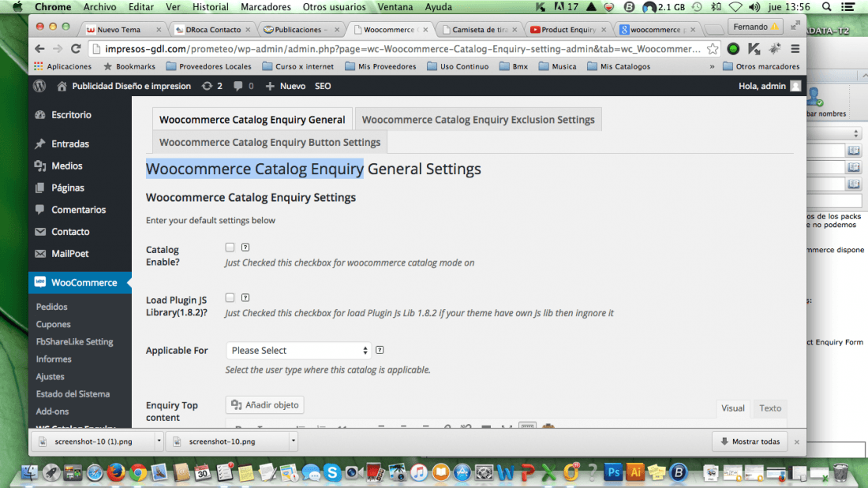Reload the page with the refresh icon
This screenshot has width=868, height=488.
76,49
